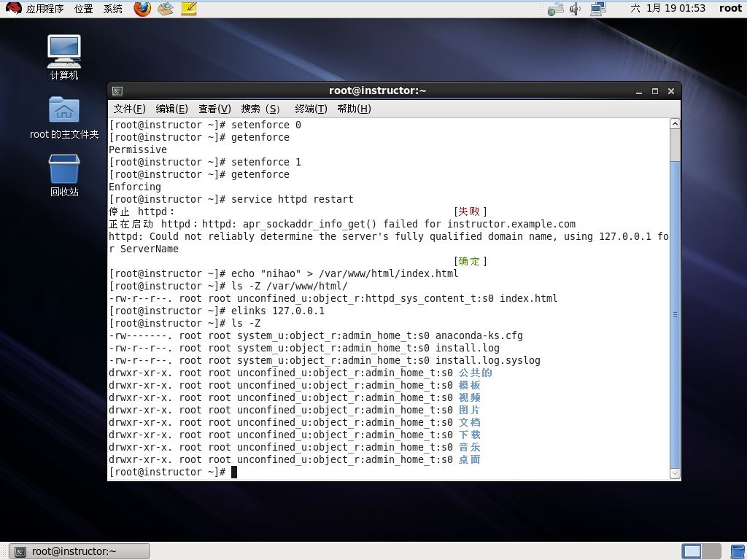This screenshot has height=560, width=747.
Task: Click the 下载 directory name
Action: [469, 435]
